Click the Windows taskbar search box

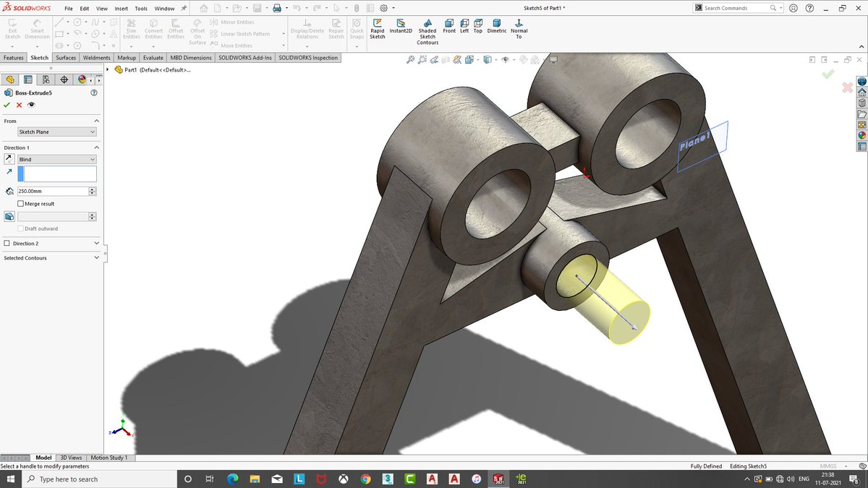[x=101, y=479]
